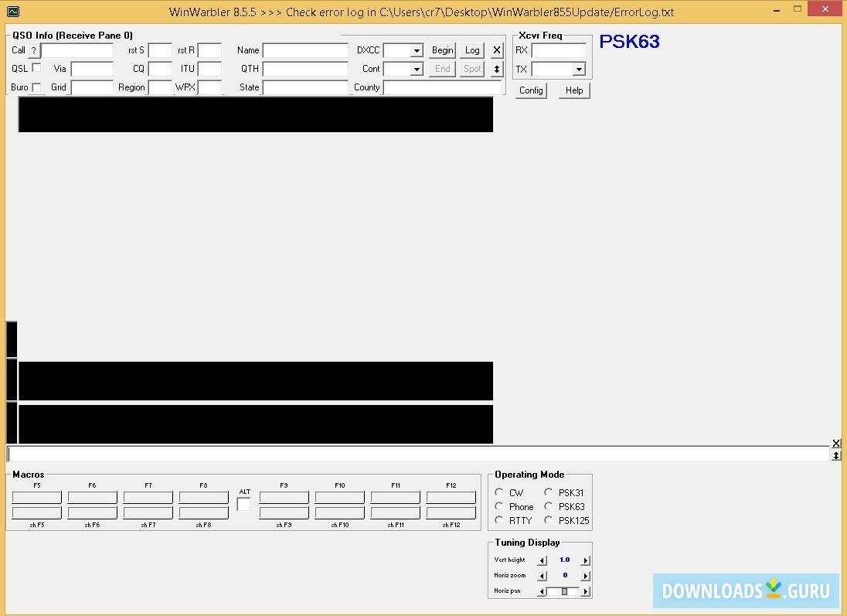Click the up-down arrow at transmit pane edge
The image size is (847, 616).
835,455
